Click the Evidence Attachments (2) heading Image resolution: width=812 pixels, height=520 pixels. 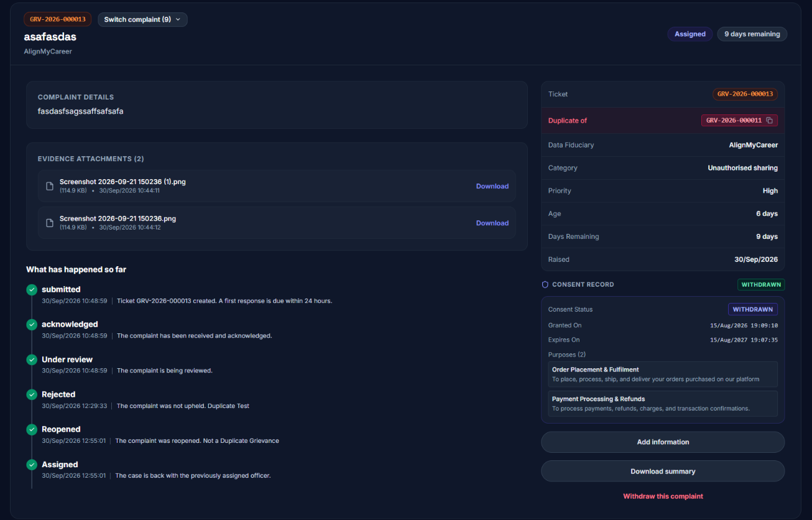coord(91,159)
